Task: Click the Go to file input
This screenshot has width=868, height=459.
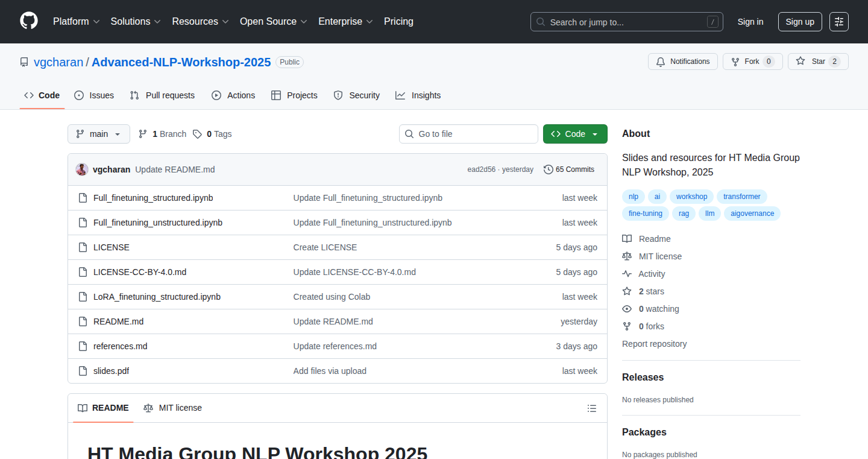Action: tap(468, 134)
